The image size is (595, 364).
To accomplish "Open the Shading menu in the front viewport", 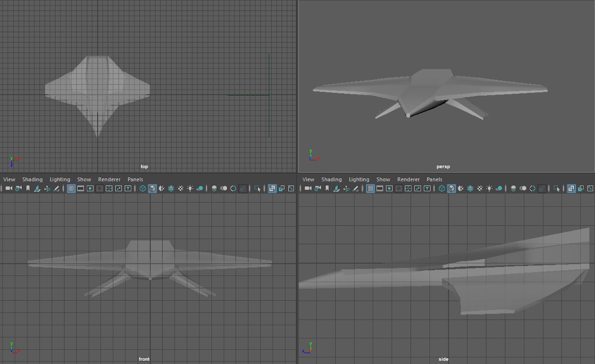I will coord(32,179).
